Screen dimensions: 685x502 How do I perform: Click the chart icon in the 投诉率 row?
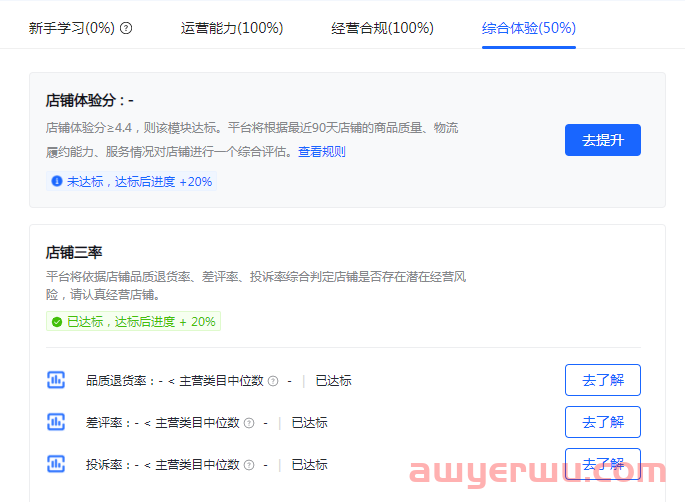pos(56,464)
